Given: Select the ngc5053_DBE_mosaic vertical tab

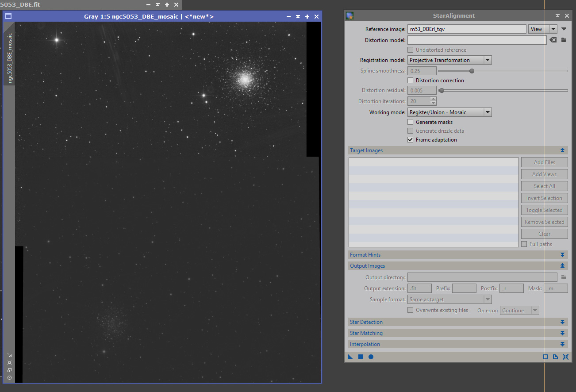Looking at the screenshot, I should point(10,57).
